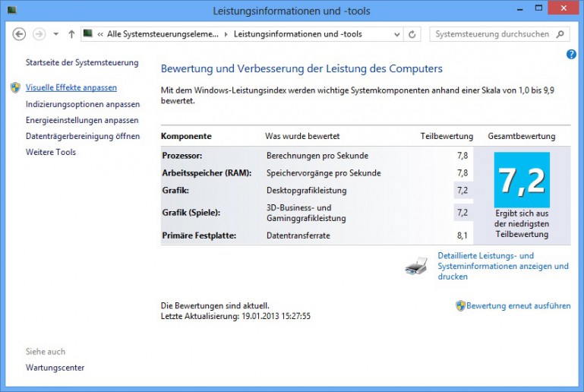Click the address bar control panel icon
584x392 pixels.
coord(88,34)
